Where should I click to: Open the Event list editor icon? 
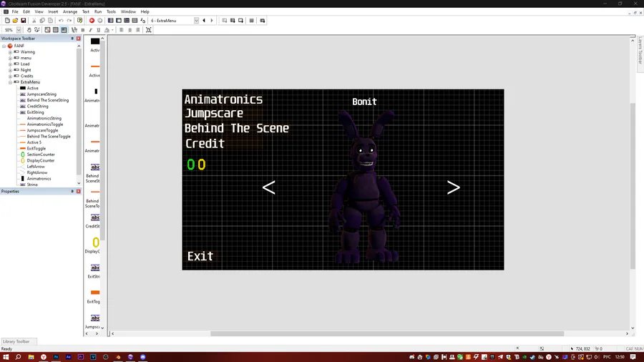tap(135, 21)
